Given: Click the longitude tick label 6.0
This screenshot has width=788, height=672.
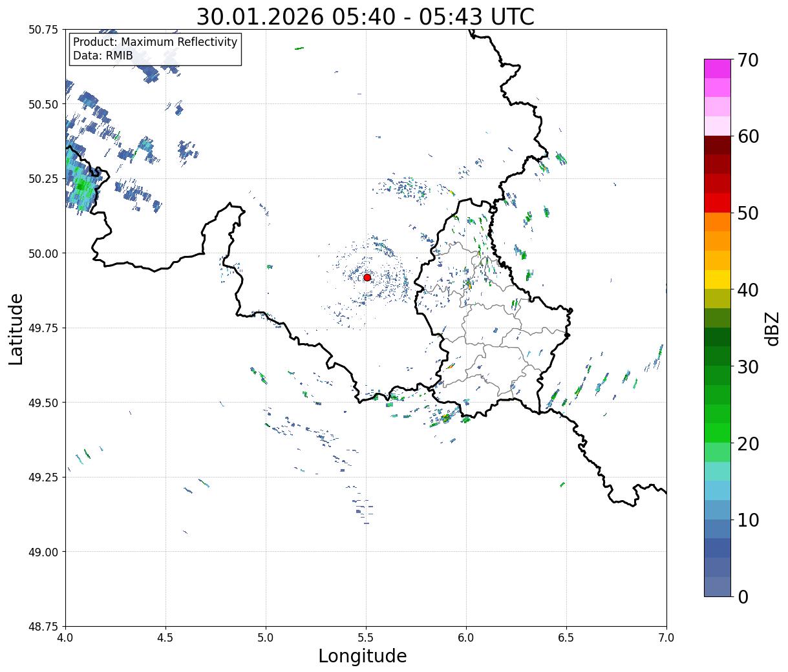Looking at the screenshot, I should coord(466,637).
